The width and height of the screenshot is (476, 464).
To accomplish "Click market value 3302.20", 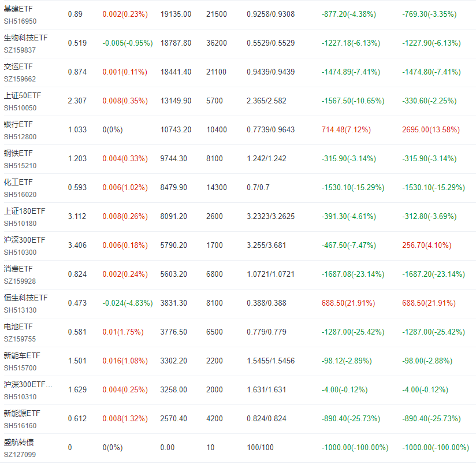I will pyautogui.click(x=174, y=360).
